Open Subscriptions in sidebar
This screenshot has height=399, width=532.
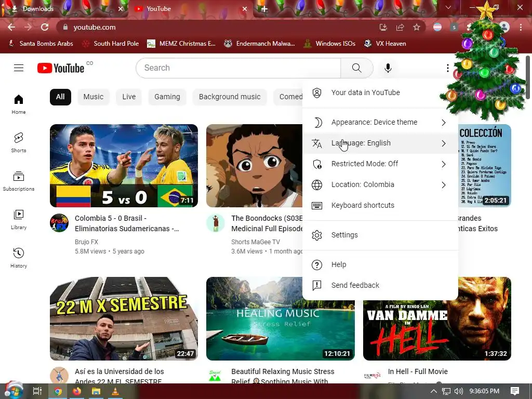(19, 181)
